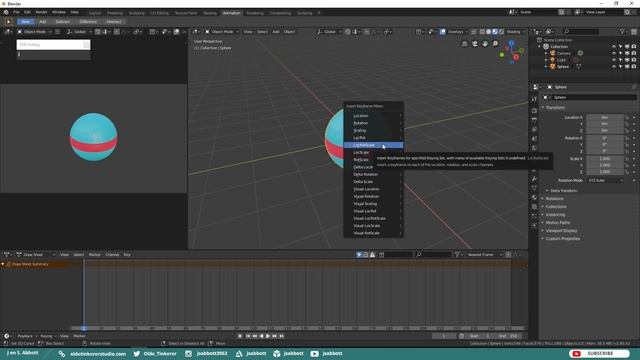
Task: Click the outliner search field
Action: tap(580, 31)
